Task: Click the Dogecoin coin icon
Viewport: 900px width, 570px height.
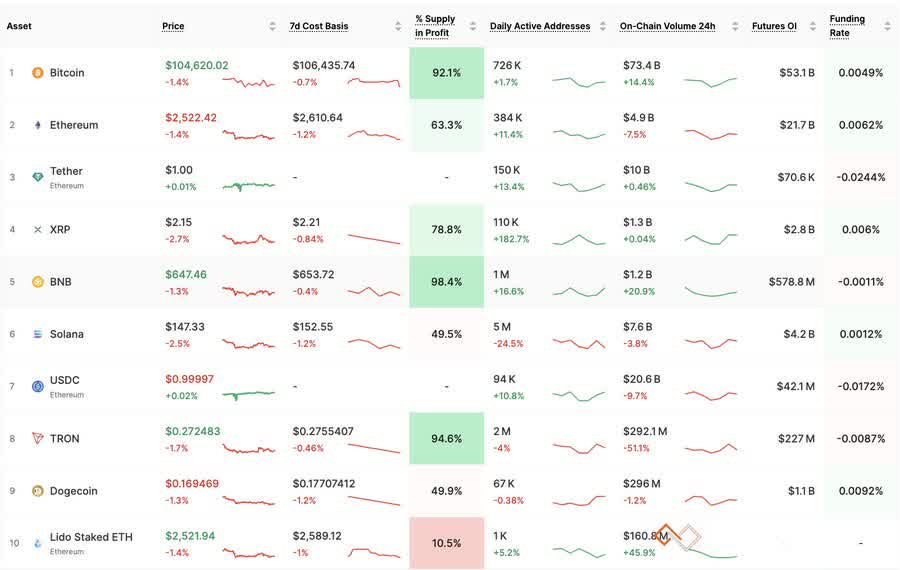Action: point(38,491)
